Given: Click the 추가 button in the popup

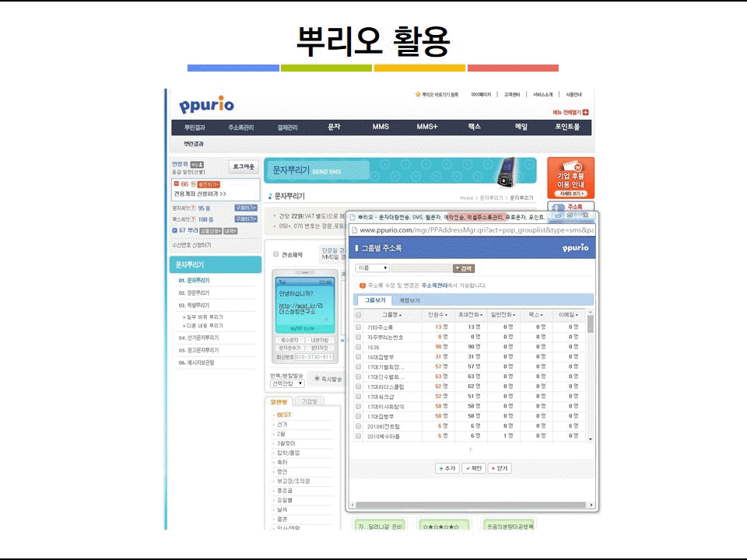Looking at the screenshot, I should 447,468.
